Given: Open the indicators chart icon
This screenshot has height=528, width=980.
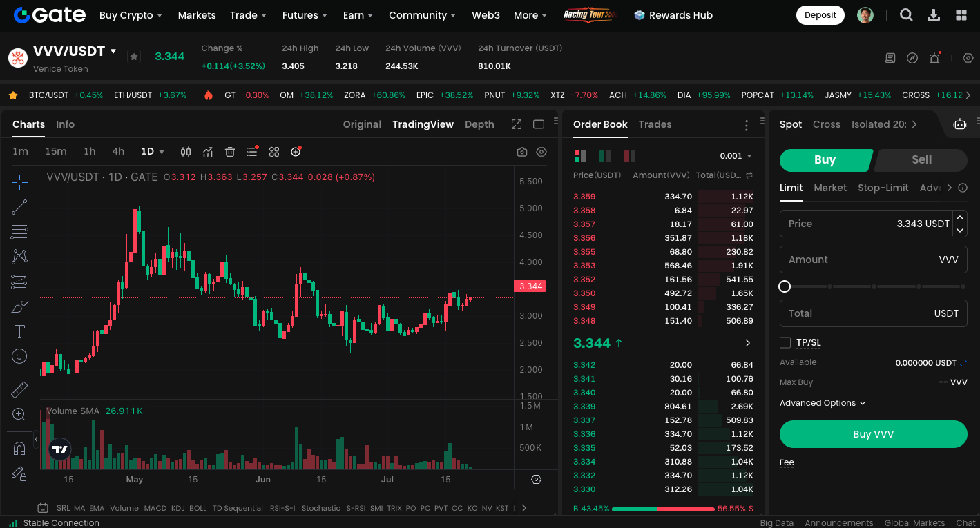Looking at the screenshot, I should pyautogui.click(x=208, y=152).
